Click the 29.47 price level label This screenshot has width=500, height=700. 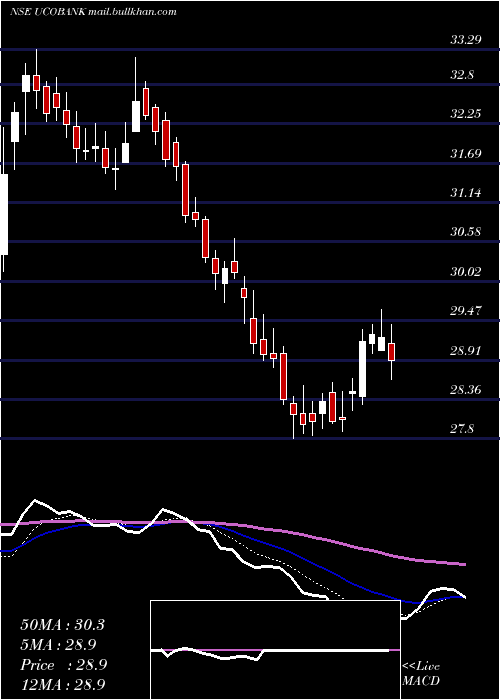(x=466, y=311)
